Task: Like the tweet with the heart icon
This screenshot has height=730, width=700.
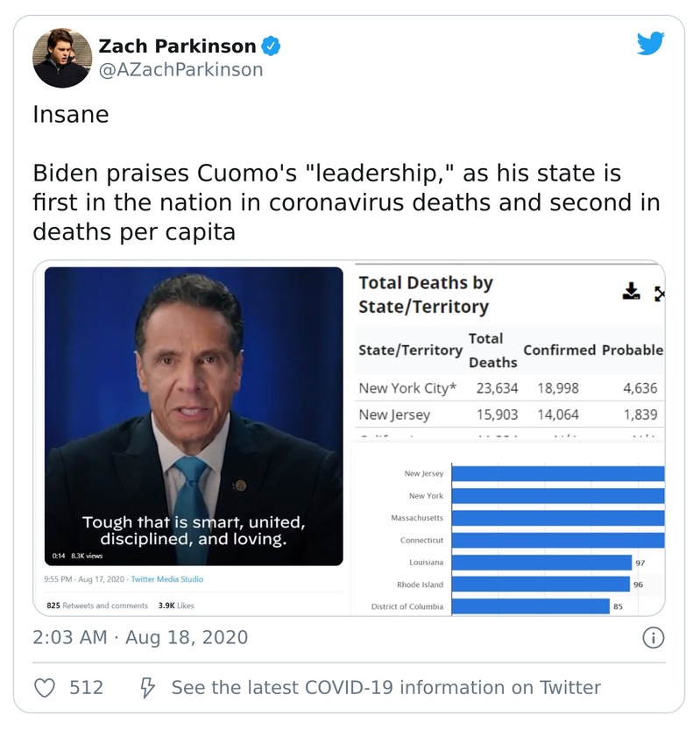Action: pos(45,688)
